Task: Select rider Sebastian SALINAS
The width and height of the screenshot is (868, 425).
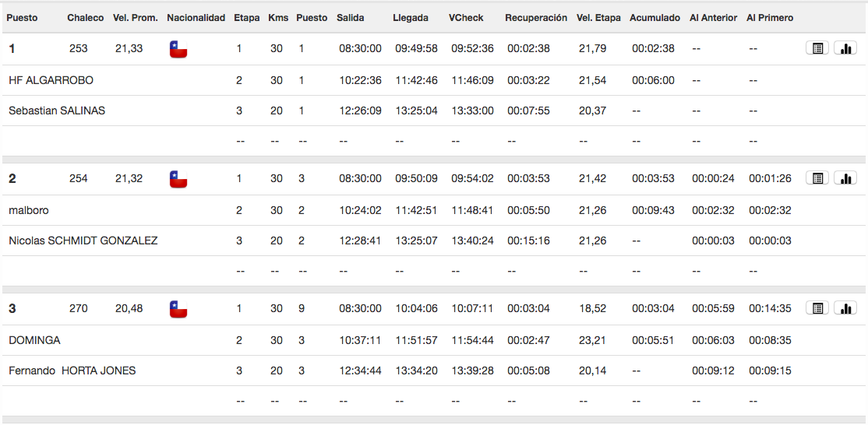Action: click(x=57, y=111)
